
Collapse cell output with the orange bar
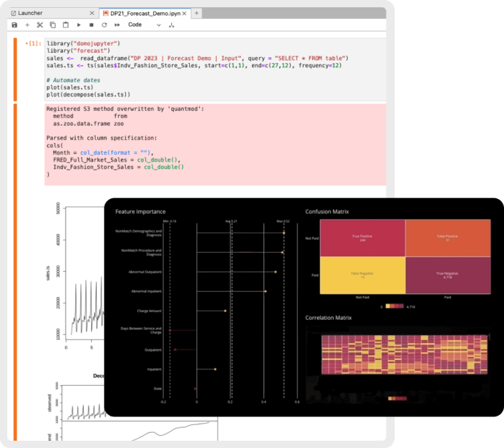[15, 272]
